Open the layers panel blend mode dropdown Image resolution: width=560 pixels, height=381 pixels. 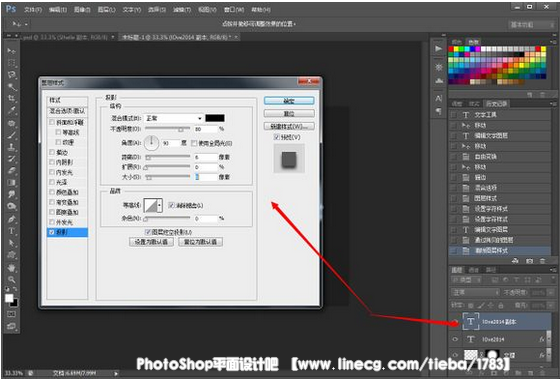tap(475, 292)
